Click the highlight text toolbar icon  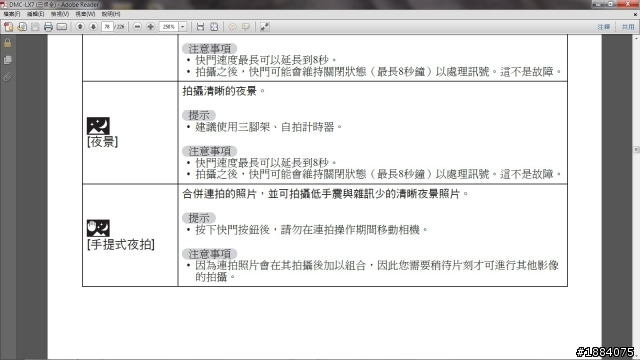click(246, 27)
